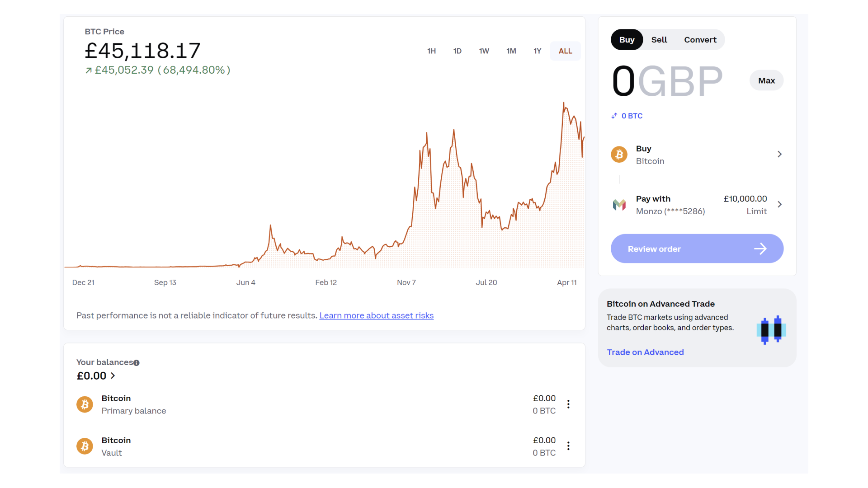Click the arrow icon inside Review order
This screenshot has width=868, height=488.
[761, 249]
